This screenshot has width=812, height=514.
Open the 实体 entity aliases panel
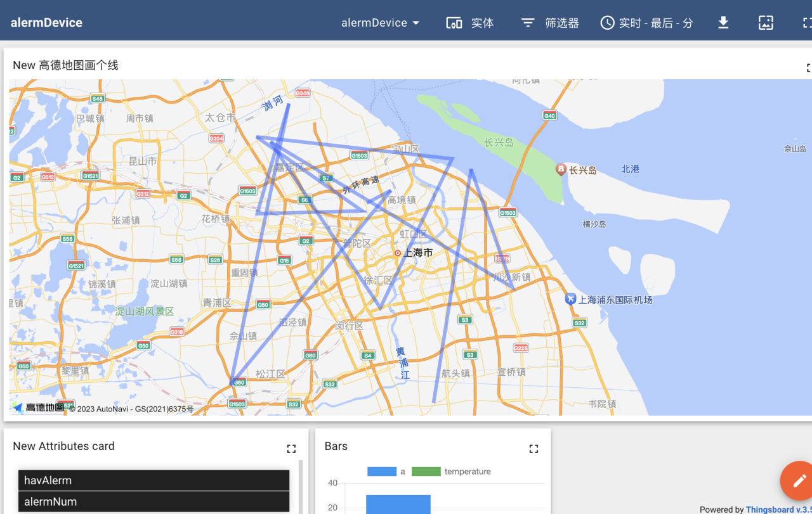tap(470, 23)
